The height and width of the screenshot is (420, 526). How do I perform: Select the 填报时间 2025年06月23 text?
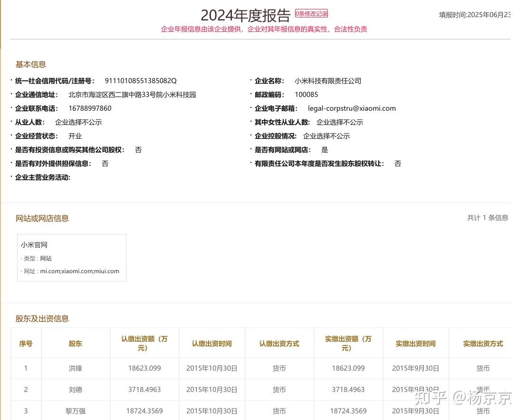click(475, 15)
